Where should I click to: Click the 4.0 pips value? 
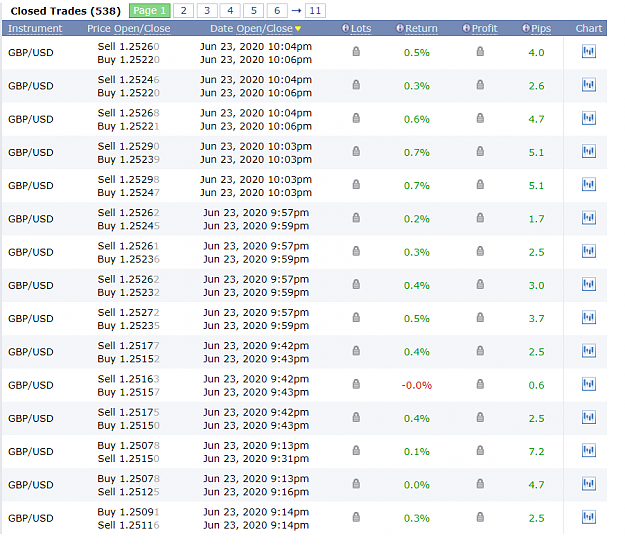(x=536, y=53)
